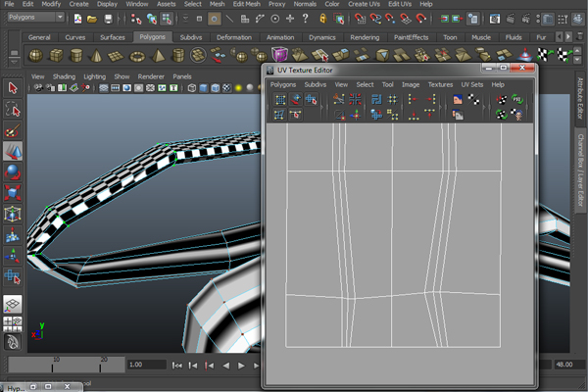
Task: Click the display image icon in UV editor
Action: [458, 99]
